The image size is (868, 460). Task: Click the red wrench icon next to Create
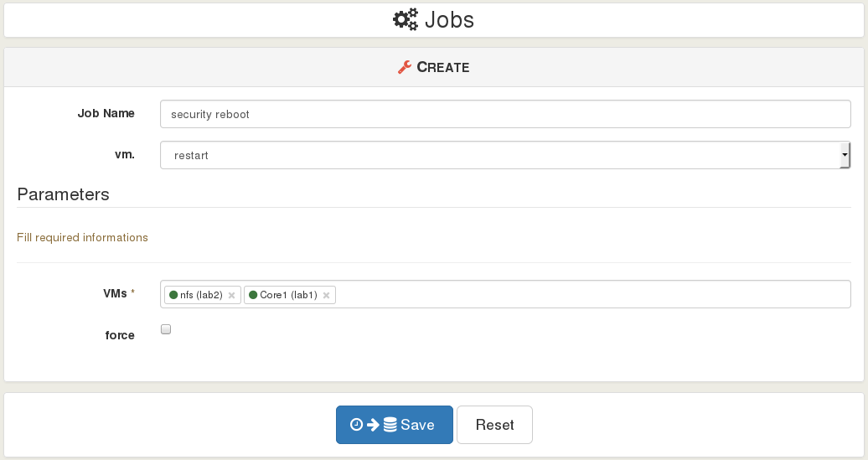click(405, 67)
